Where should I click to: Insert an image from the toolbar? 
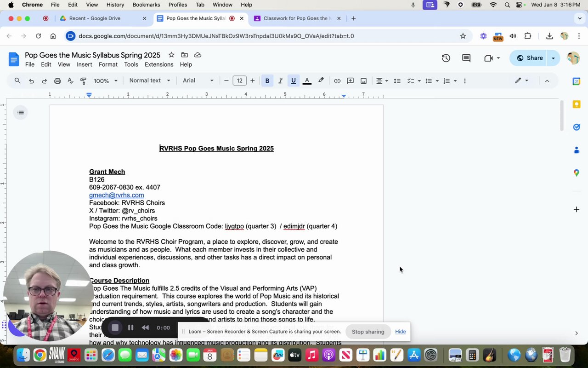tap(363, 81)
